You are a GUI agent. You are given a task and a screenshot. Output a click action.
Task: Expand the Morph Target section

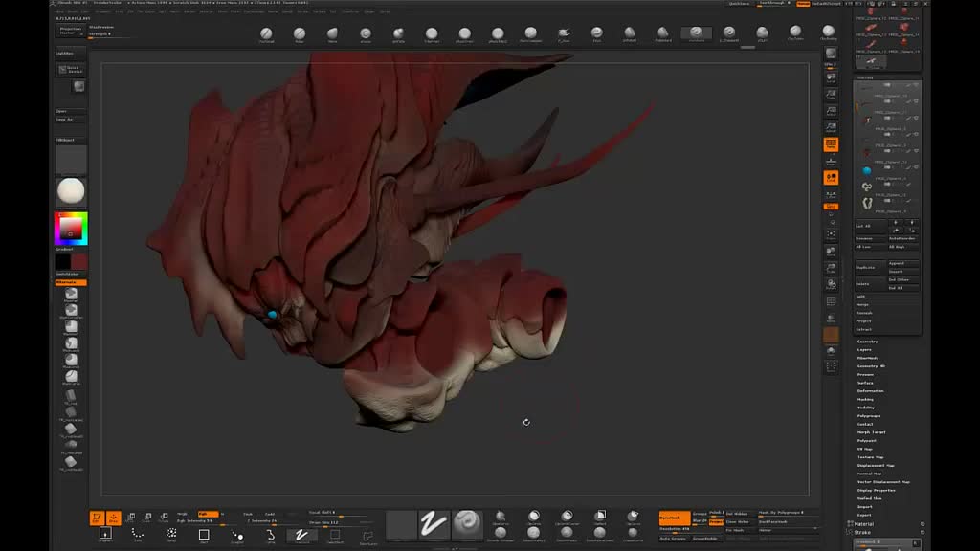pyautogui.click(x=872, y=432)
